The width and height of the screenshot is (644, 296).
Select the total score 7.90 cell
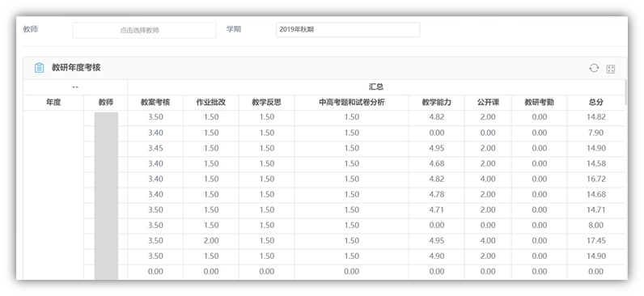[x=596, y=133]
